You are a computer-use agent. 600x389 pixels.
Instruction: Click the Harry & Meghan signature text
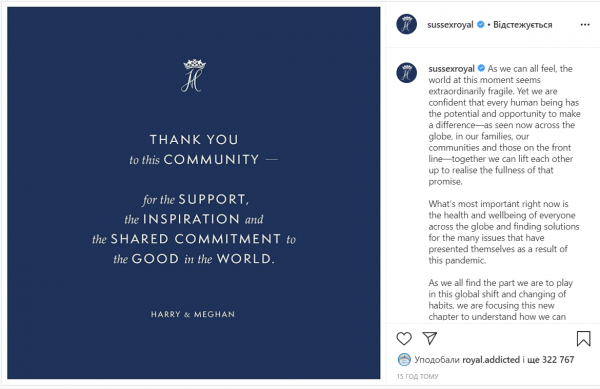coord(193,314)
